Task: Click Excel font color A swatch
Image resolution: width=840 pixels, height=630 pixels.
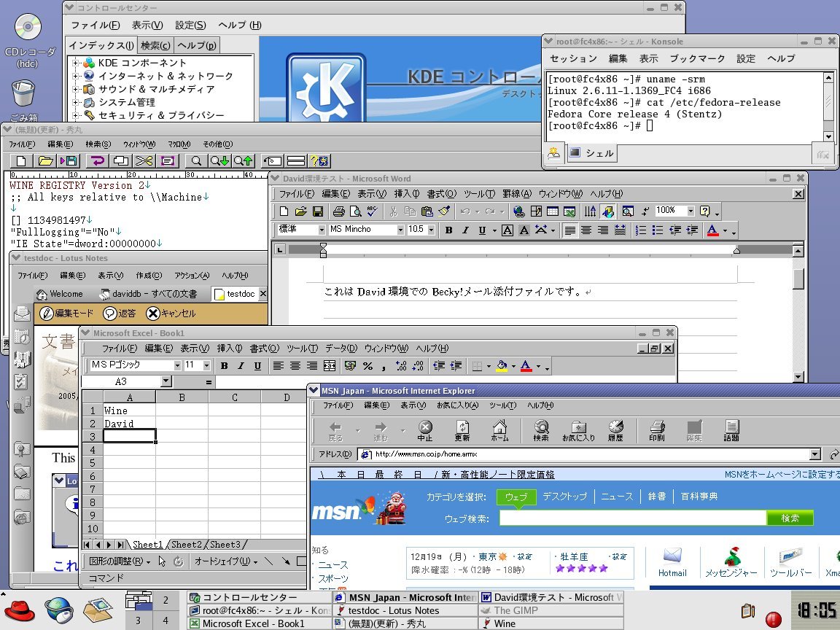Action: pos(526,366)
